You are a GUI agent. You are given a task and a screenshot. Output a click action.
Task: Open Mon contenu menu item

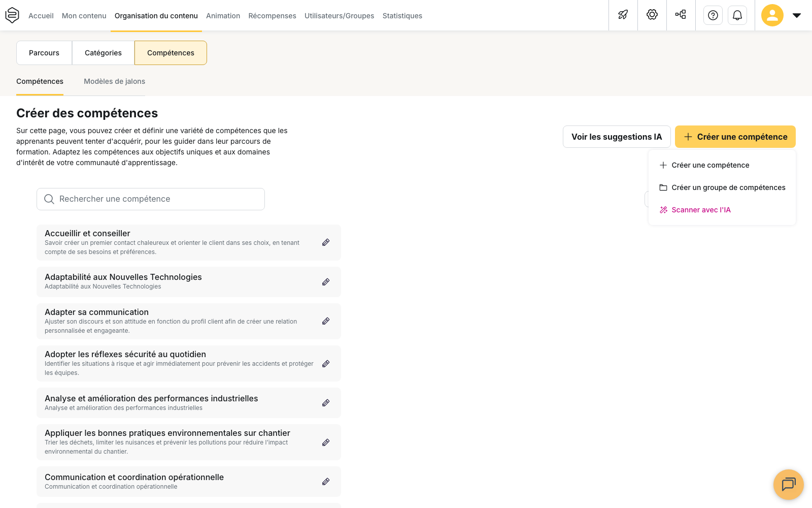point(84,16)
